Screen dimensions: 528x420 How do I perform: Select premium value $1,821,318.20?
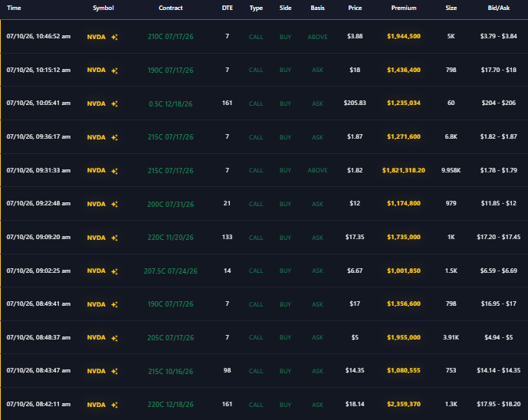[x=404, y=170]
